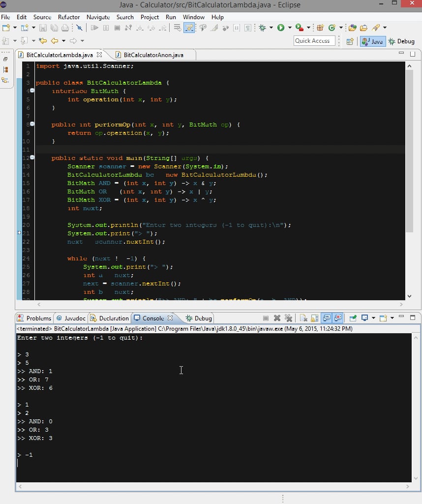Open the Debug As dropdown arrow
The image size is (422, 504).
[271, 28]
